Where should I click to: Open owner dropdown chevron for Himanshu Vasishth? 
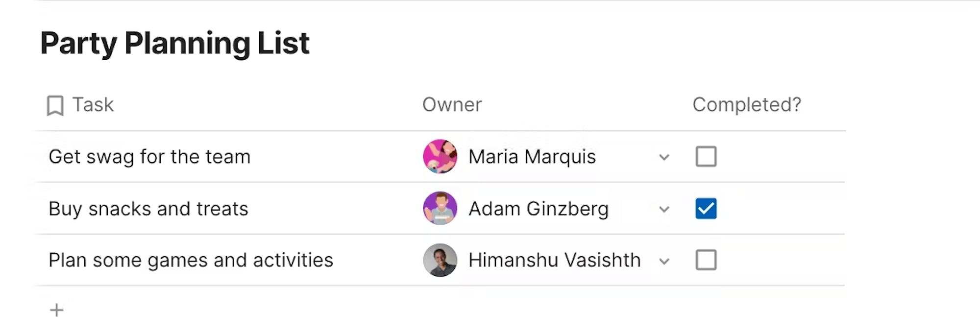pos(664,262)
